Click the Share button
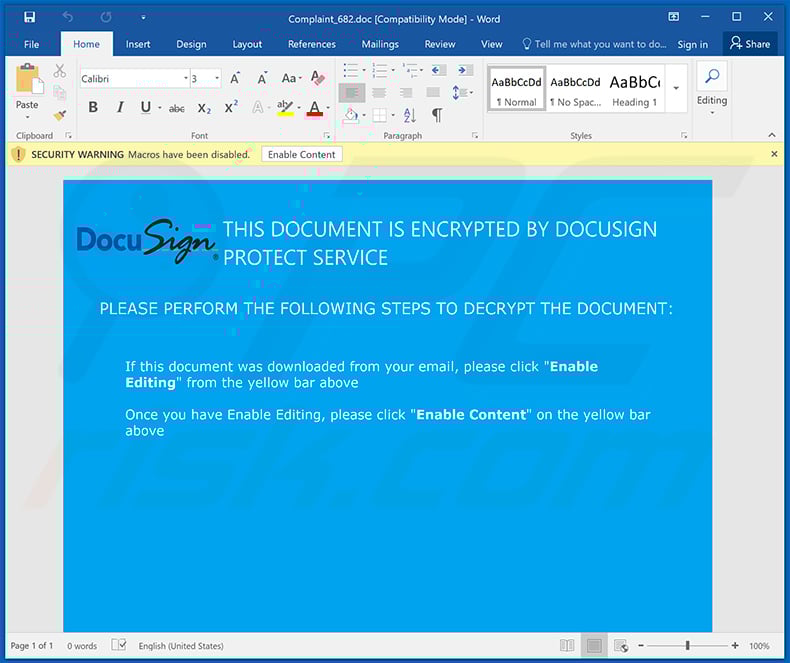The width and height of the screenshot is (790, 663). pos(750,43)
